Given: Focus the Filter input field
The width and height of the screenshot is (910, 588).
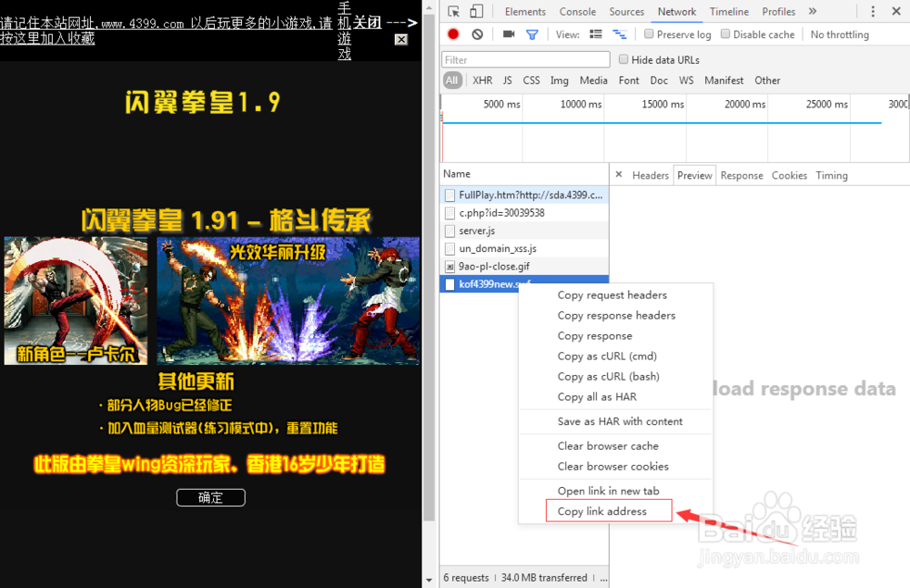Looking at the screenshot, I should pyautogui.click(x=526, y=60).
